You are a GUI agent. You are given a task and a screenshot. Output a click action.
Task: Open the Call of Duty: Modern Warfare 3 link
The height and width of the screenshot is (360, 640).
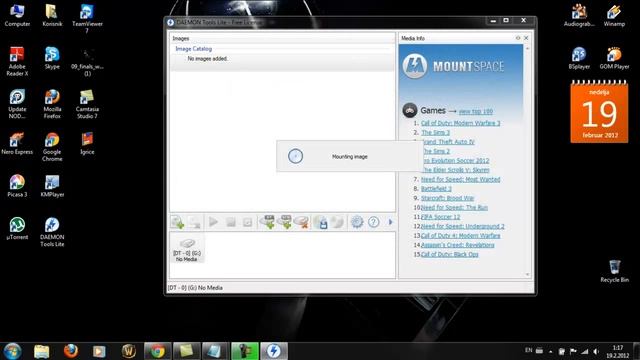pos(460,123)
